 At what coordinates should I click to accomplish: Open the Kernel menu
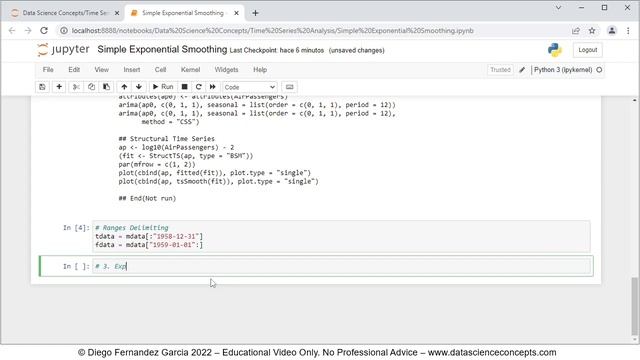tap(190, 70)
